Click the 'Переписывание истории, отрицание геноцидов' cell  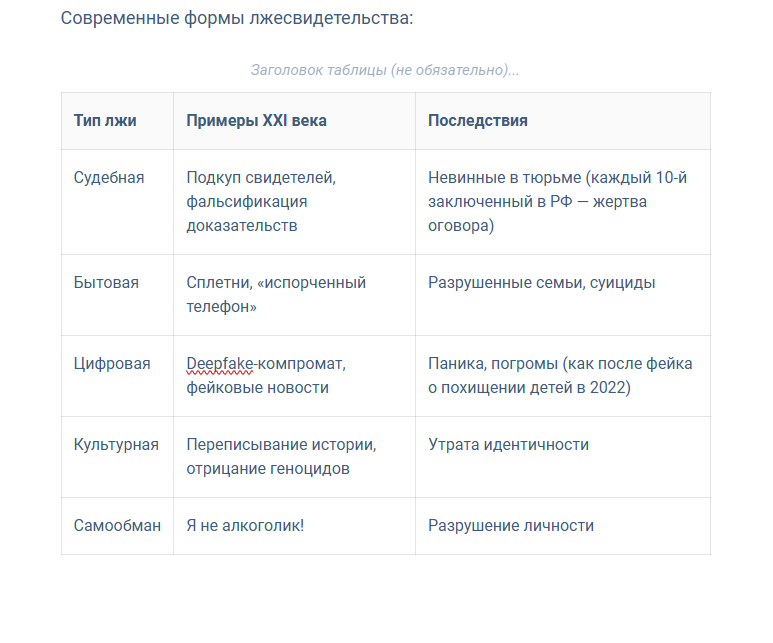point(294,457)
